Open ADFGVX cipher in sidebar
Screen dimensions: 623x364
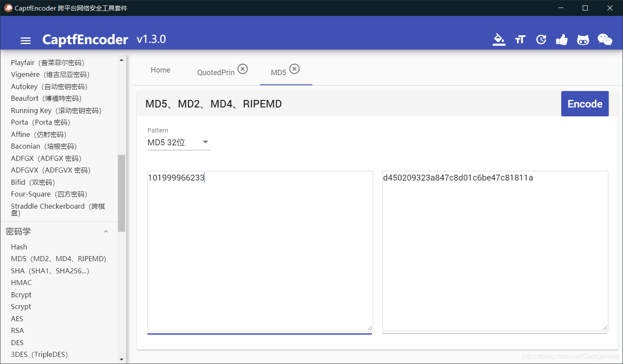[51, 170]
